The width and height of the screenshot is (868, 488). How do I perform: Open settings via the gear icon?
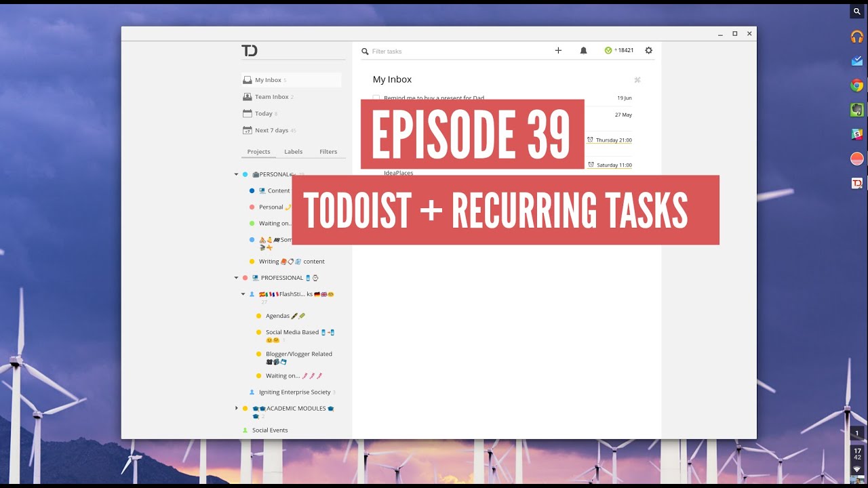(x=648, y=50)
